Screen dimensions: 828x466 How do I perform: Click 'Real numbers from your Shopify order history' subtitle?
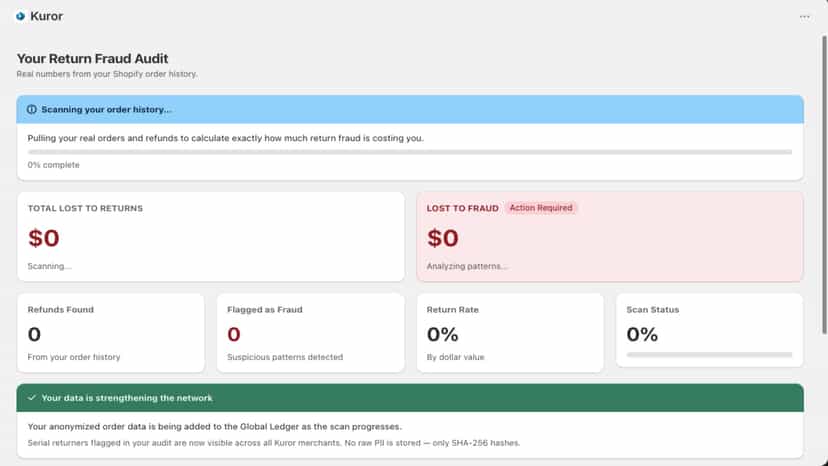click(107, 74)
